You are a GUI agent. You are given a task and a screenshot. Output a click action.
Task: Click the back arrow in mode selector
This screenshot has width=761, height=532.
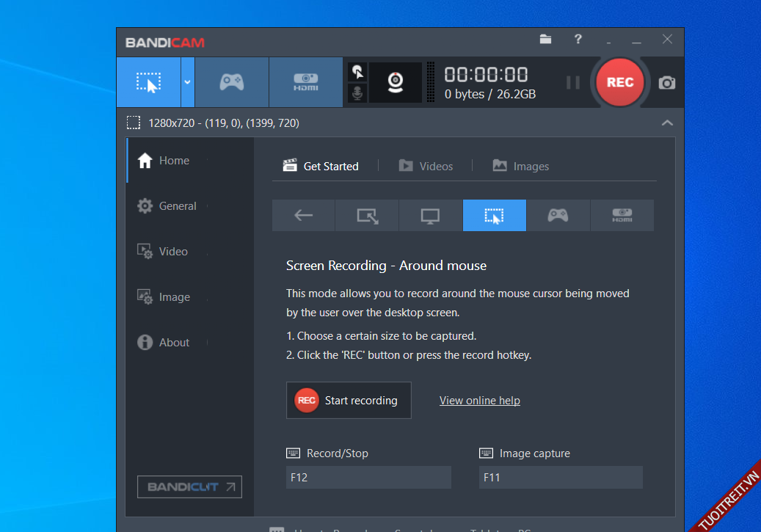point(303,216)
